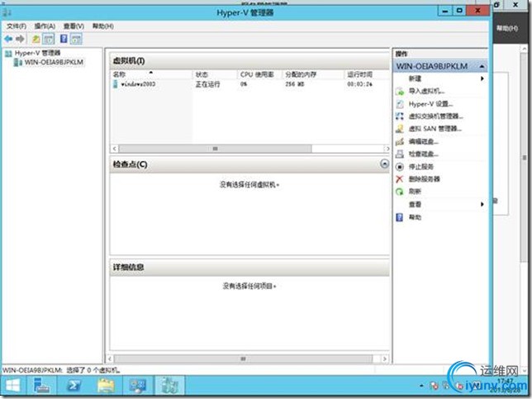Click the 检查磁盘 icon
The width and height of the screenshot is (532, 399).
(x=400, y=154)
